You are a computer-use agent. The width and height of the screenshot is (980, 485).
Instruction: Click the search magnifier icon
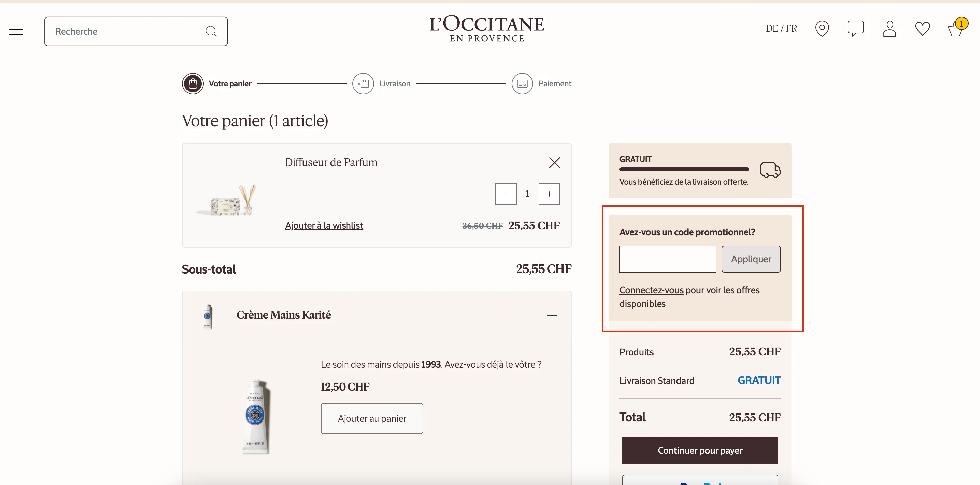212,31
